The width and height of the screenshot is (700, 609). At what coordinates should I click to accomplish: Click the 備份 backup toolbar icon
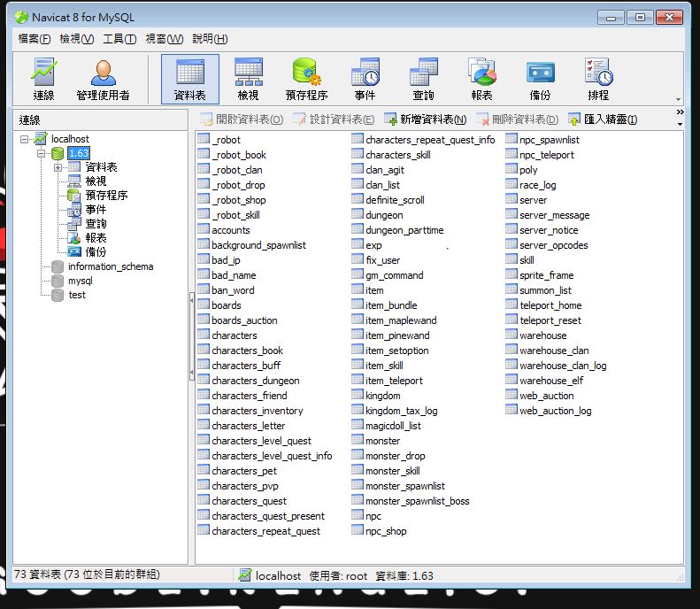pos(540,79)
